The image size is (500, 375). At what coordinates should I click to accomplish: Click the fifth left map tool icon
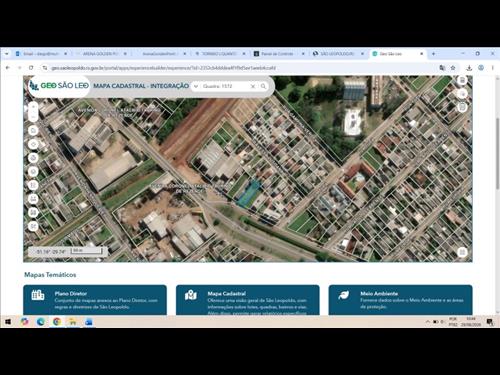pyautogui.click(x=33, y=158)
